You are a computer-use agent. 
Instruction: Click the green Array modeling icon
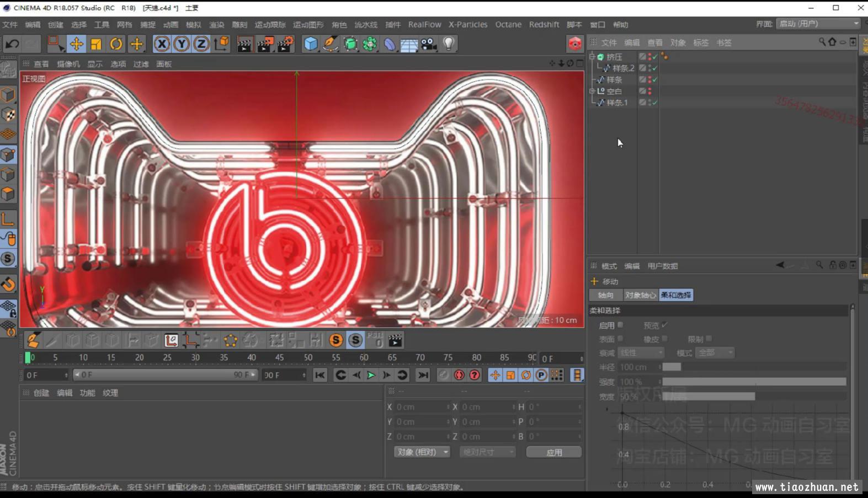click(x=370, y=44)
